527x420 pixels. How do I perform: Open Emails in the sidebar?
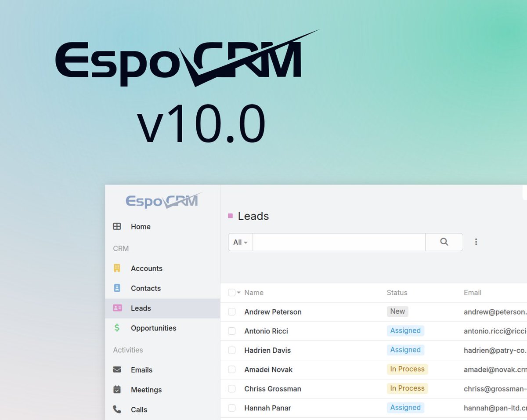(162, 370)
